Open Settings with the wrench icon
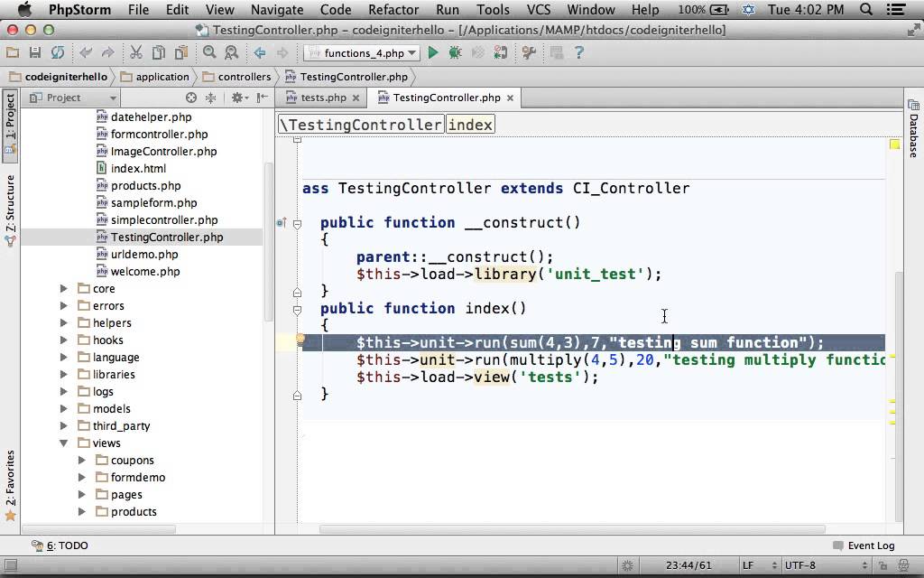This screenshot has width=924, height=578. pyautogui.click(x=529, y=53)
